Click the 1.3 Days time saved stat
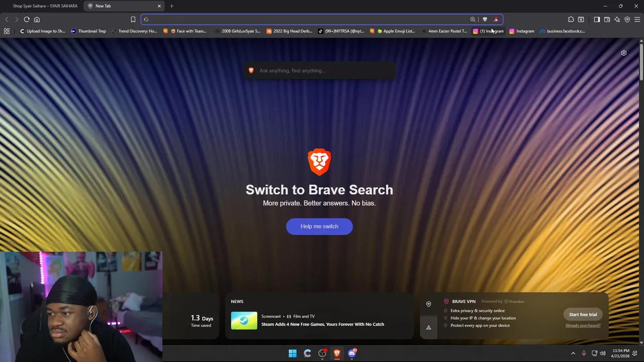This screenshot has width=644, height=362. (x=201, y=321)
